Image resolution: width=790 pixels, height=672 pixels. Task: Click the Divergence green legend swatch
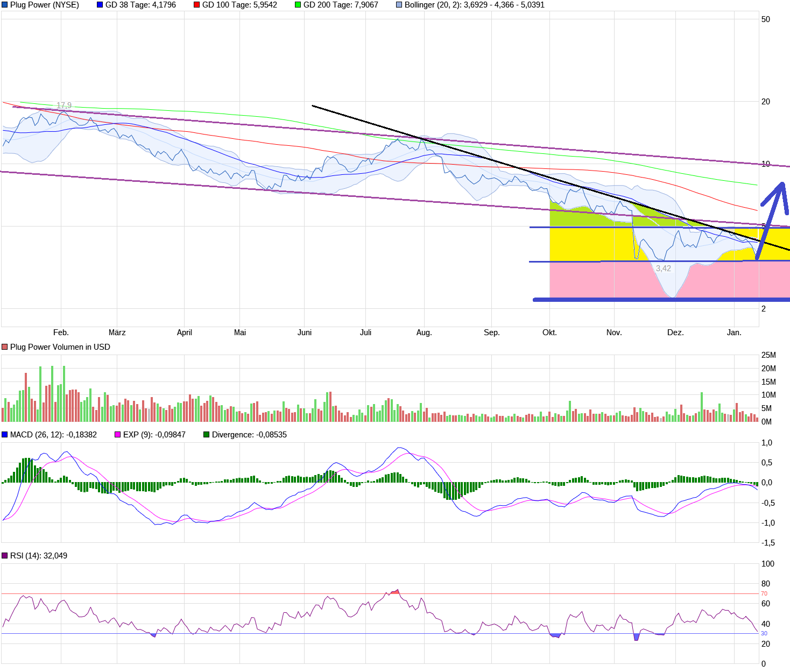[x=206, y=435]
